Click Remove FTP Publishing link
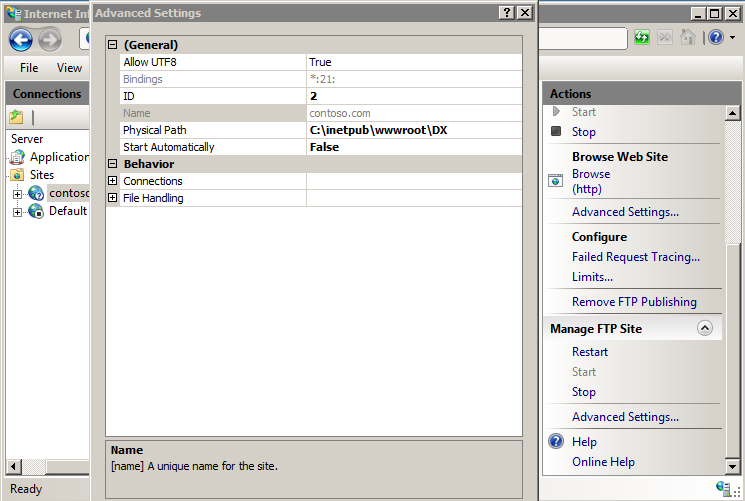Image resolution: width=745 pixels, height=501 pixels. [634, 301]
